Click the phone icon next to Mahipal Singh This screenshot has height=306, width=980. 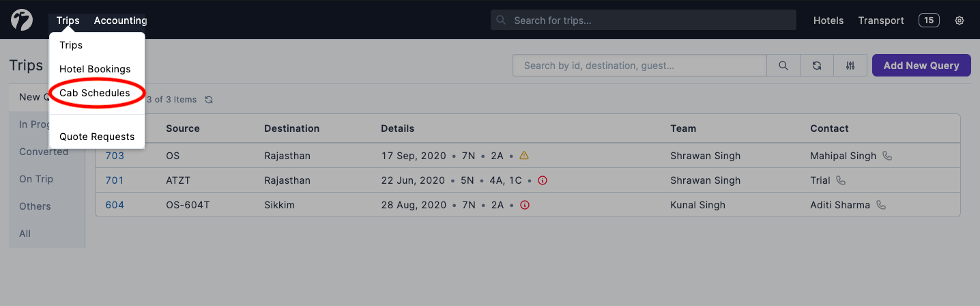click(x=887, y=156)
